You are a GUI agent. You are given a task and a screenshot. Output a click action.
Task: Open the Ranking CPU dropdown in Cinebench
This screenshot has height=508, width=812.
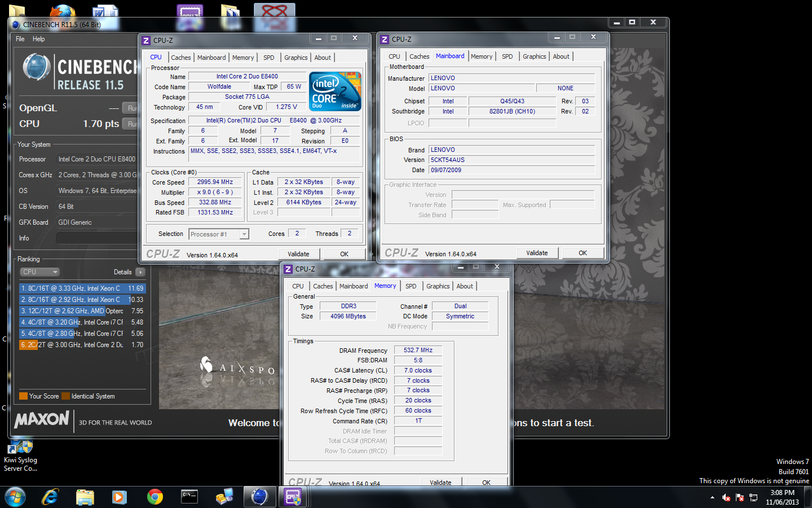(39, 272)
